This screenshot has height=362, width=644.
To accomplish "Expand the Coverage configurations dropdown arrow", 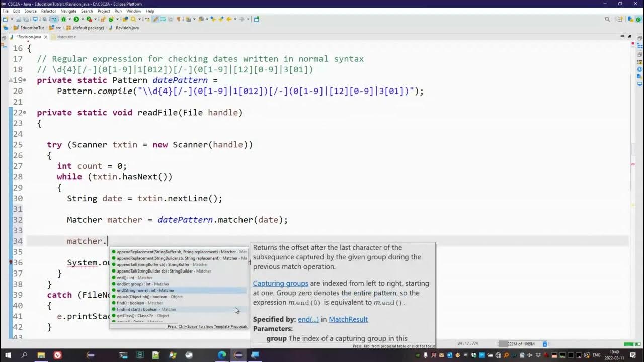I will point(95,19).
